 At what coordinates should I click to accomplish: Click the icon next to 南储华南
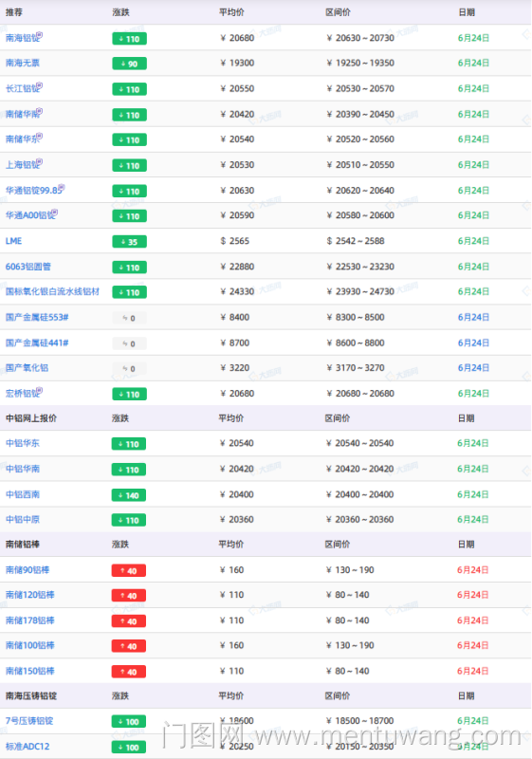point(40,111)
